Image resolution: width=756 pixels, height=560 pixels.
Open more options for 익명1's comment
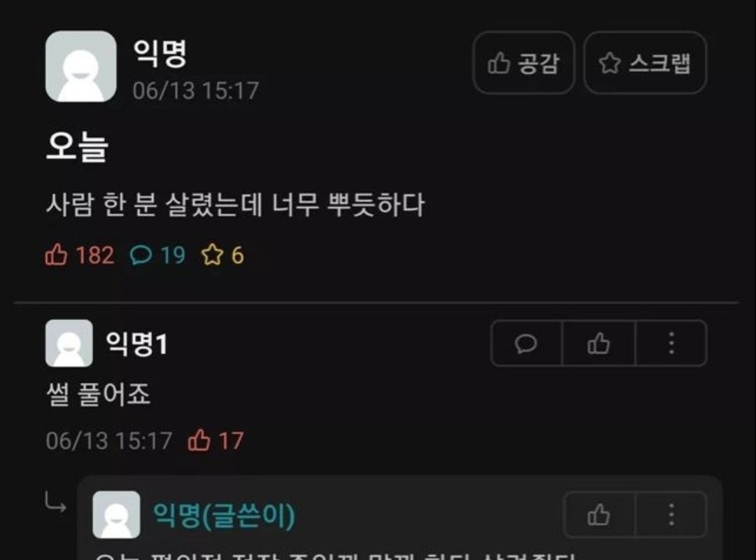[671, 344]
